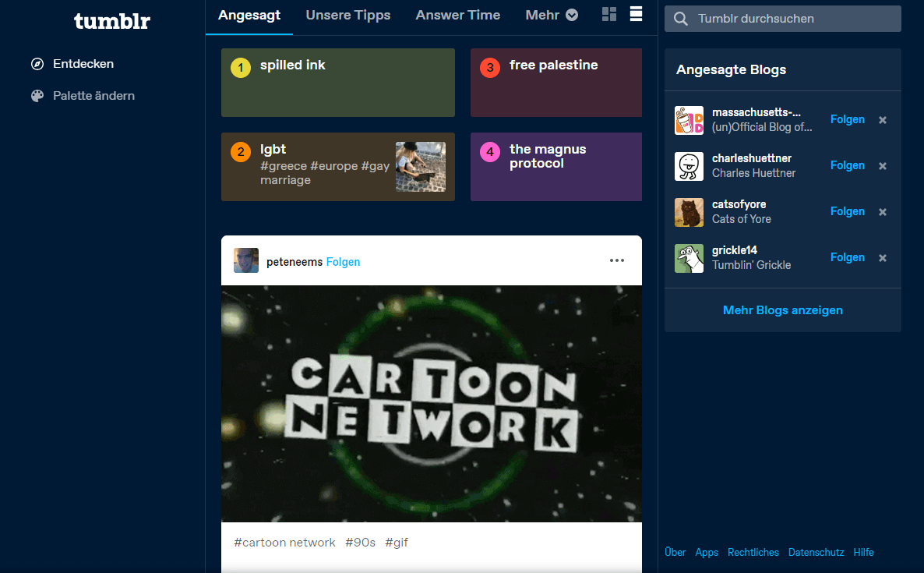Click the lgbt card thumbnail image
The width and height of the screenshot is (924, 573).
(x=420, y=167)
